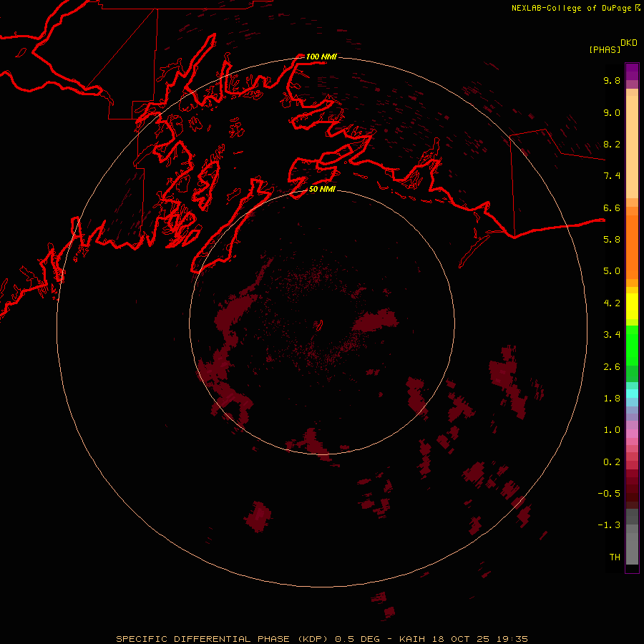Click the 50 NMI range ring label
This screenshot has height=644, width=644.
point(322,189)
